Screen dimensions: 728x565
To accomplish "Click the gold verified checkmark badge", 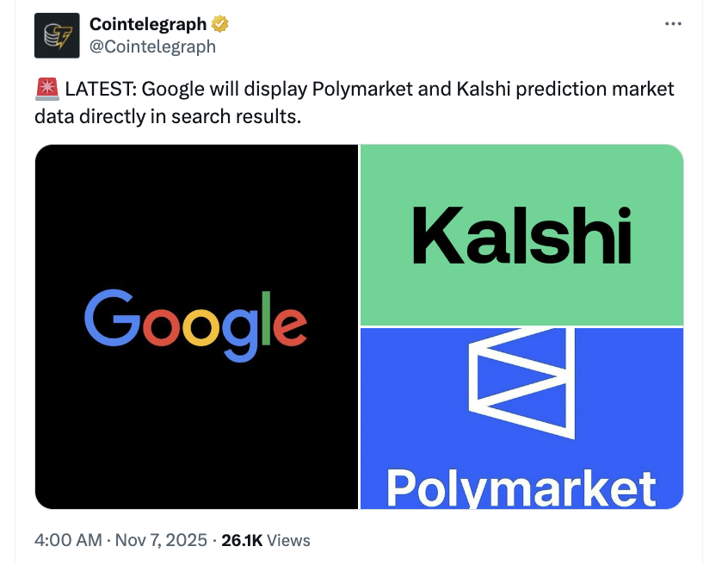I will [219, 24].
